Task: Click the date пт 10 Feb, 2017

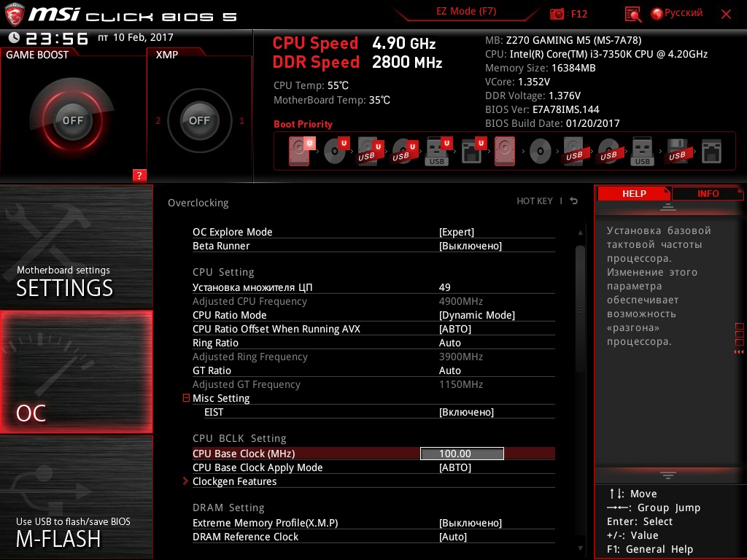Action: coord(135,37)
